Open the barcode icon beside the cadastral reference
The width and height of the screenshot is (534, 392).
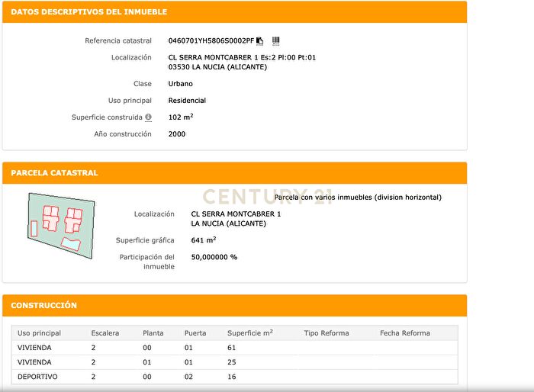coord(276,41)
